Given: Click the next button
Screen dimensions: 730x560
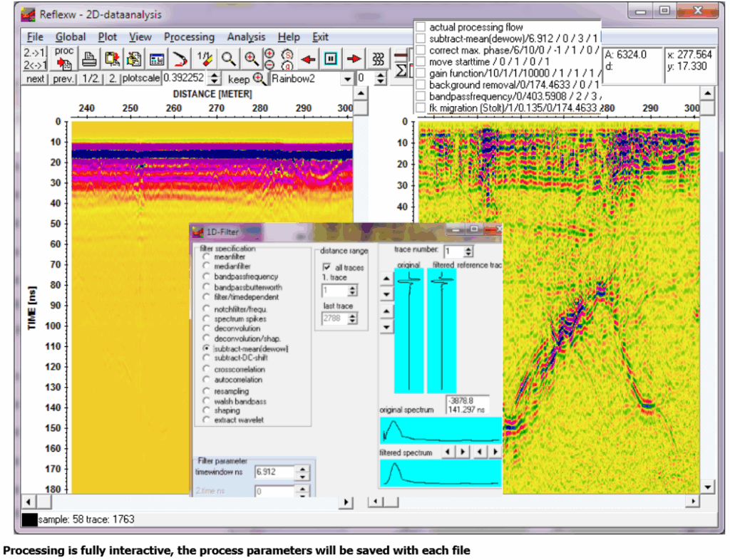Looking at the screenshot, I should coord(36,79).
